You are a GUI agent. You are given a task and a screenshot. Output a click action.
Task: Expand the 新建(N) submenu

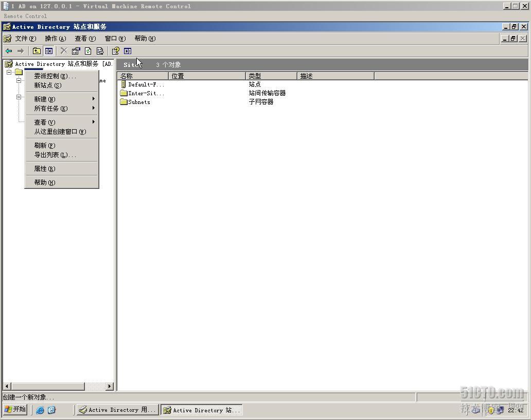[x=62, y=99]
